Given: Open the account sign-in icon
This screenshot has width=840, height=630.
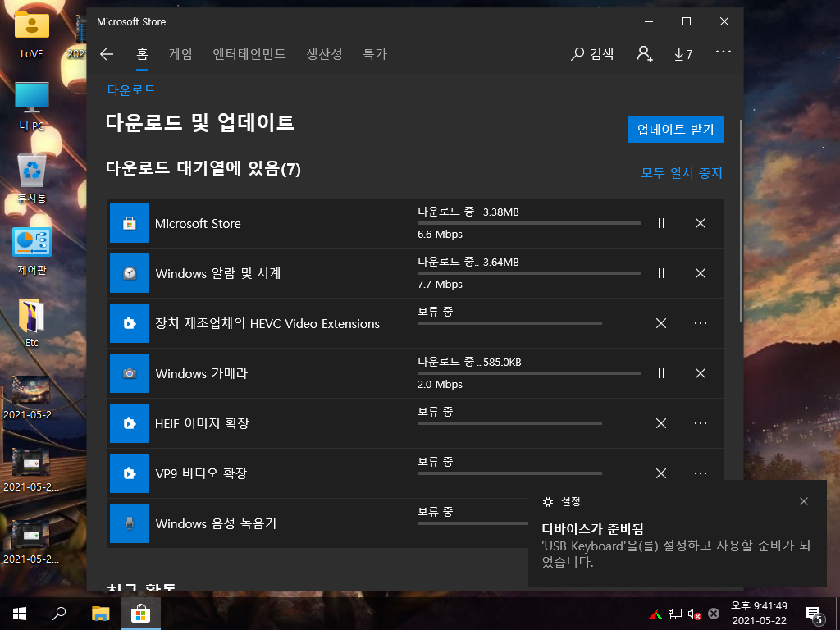Looking at the screenshot, I should point(645,54).
